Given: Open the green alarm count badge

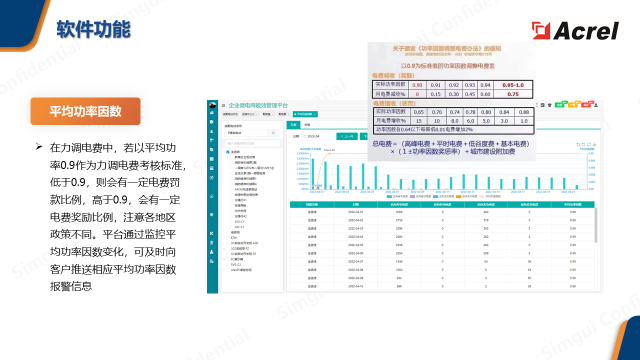Looking at the screenshot, I should coord(561,104).
